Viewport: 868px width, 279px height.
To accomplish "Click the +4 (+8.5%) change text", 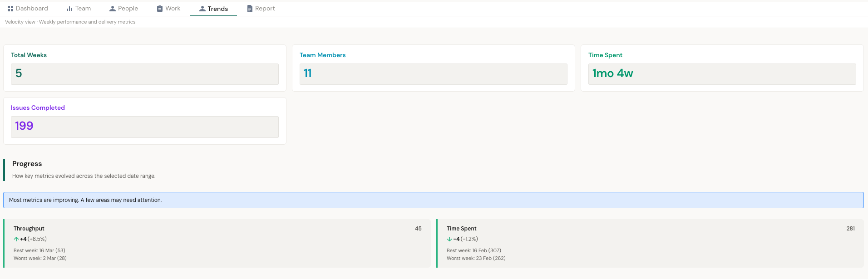I will coord(33,239).
